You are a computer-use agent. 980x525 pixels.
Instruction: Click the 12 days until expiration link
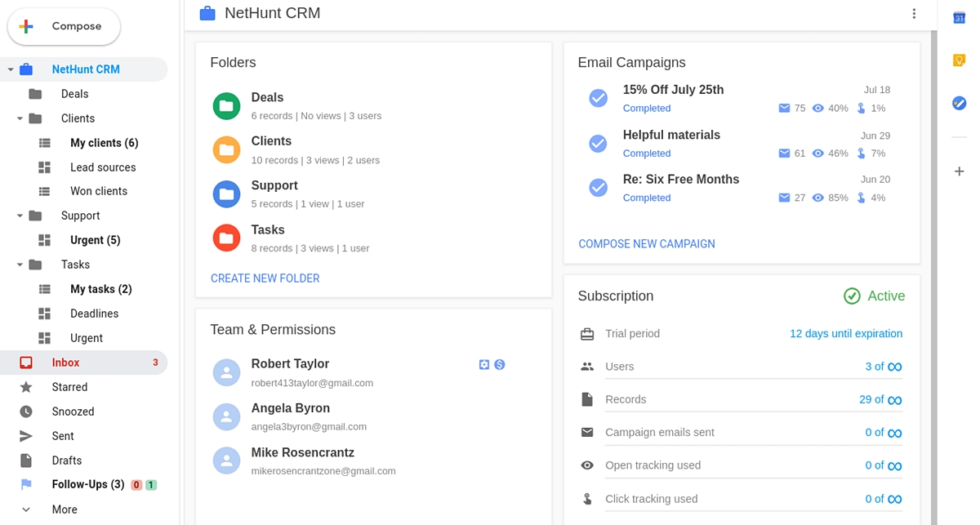(846, 333)
